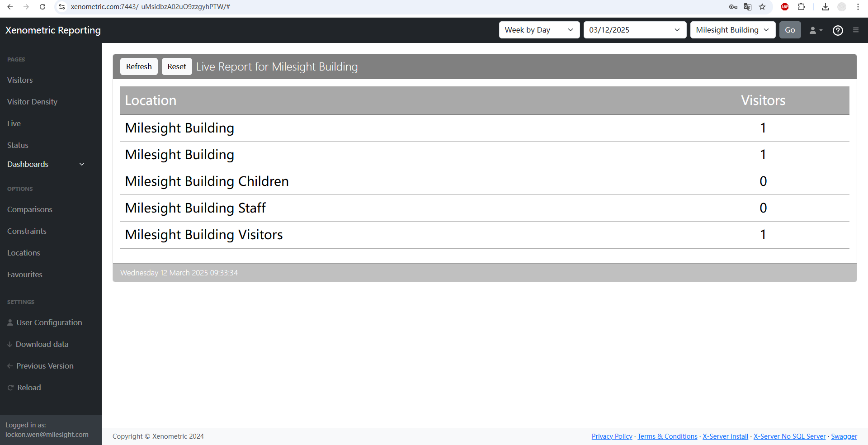The height and width of the screenshot is (445, 868).
Task: Open the Chrome profile avatar
Action: coord(842,7)
